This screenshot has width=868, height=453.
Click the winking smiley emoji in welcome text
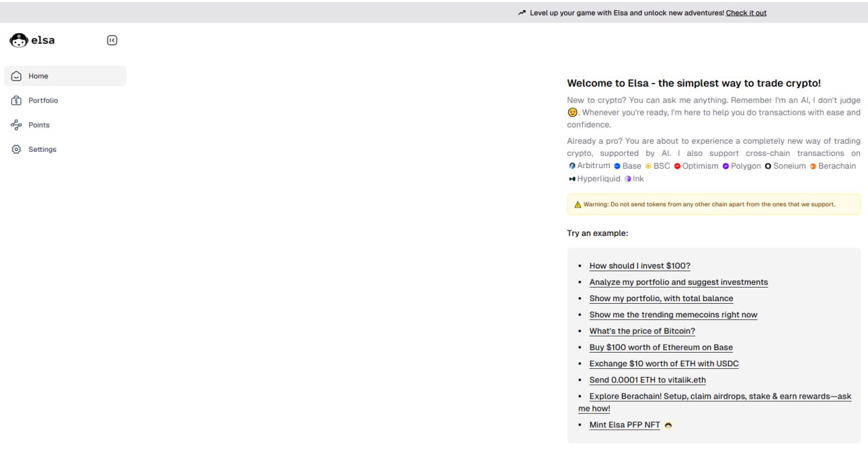572,113
